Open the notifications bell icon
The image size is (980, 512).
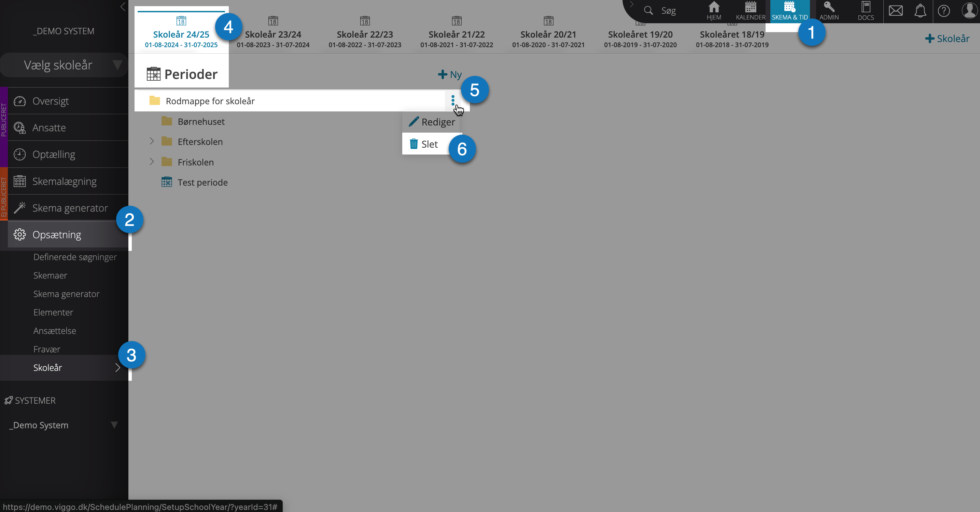pyautogui.click(x=920, y=11)
